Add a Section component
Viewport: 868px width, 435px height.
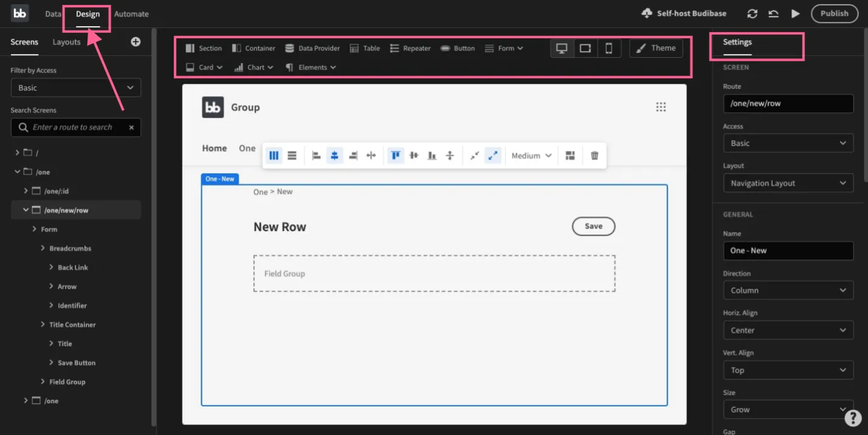pyautogui.click(x=203, y=48)
